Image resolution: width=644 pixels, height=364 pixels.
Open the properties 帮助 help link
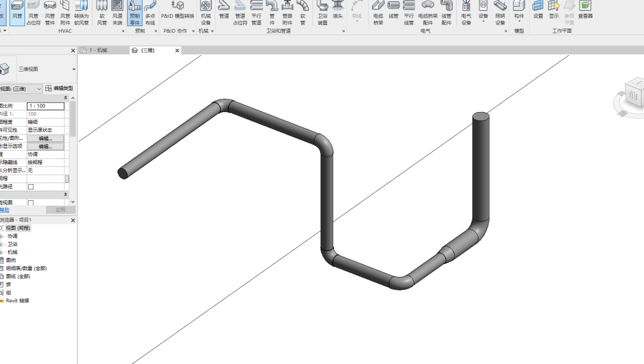4,210
